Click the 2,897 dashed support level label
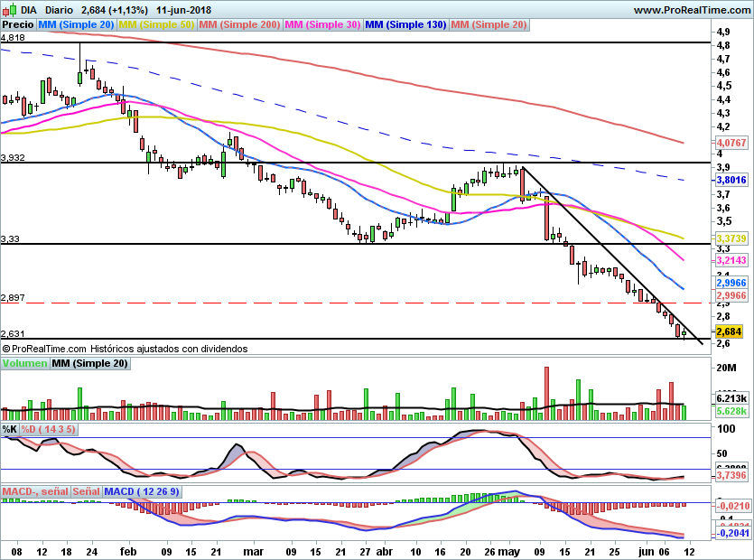 point(13,298)
